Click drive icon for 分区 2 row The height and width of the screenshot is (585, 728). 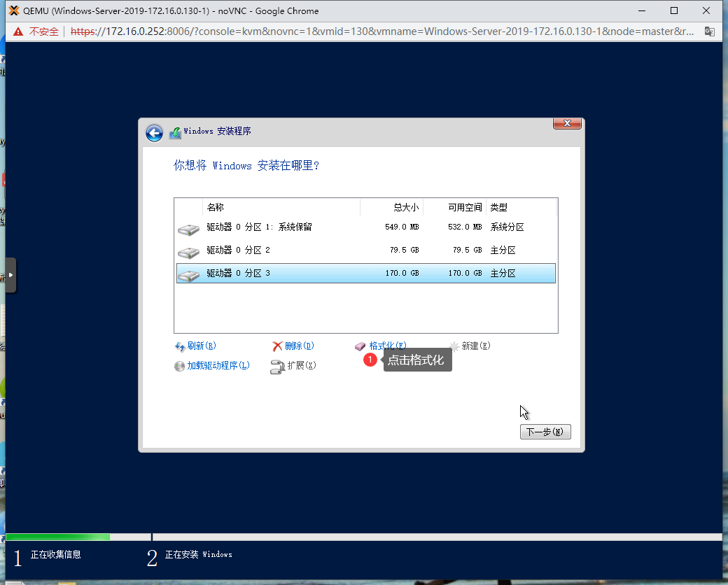coord(188,253)
